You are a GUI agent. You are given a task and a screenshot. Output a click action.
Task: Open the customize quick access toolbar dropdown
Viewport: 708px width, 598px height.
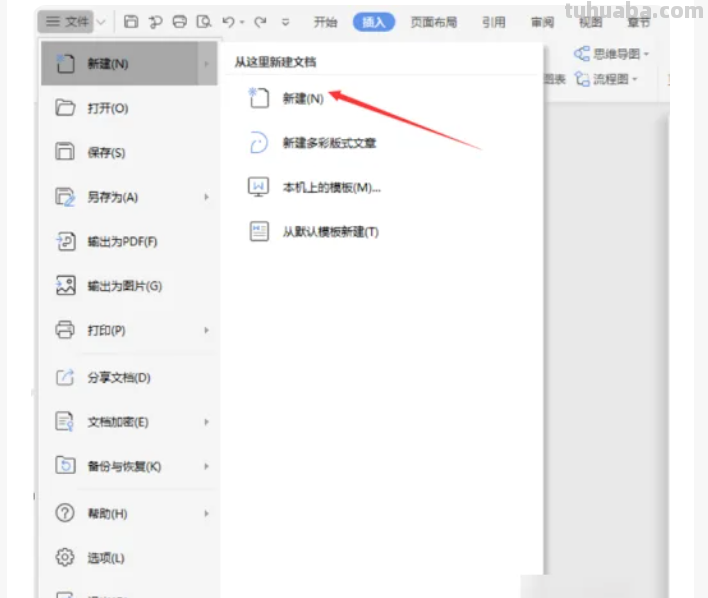click(285, 22)
